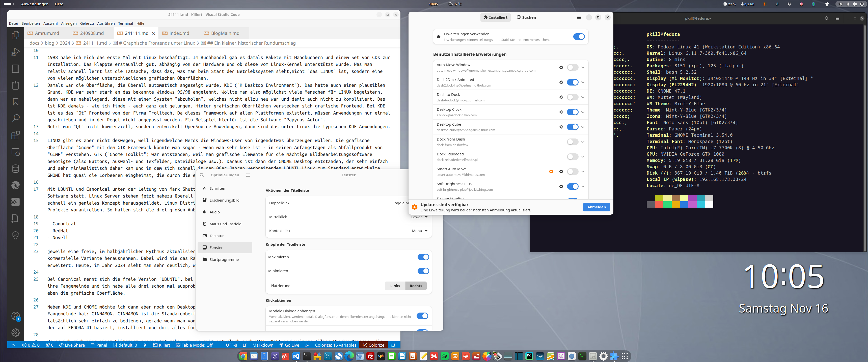868x362 pixels.
Task: Open the Edge tools view in the activity bar
Action: pyautogui.click(x=15, y=185)
